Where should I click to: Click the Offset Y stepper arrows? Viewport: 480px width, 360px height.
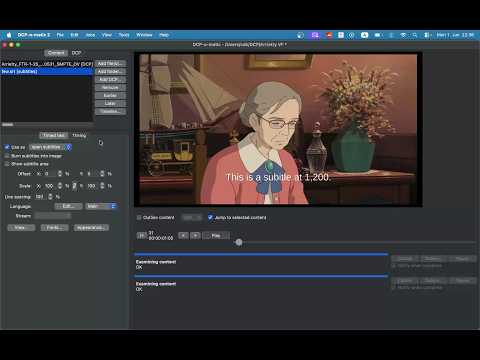pos(102,174)
